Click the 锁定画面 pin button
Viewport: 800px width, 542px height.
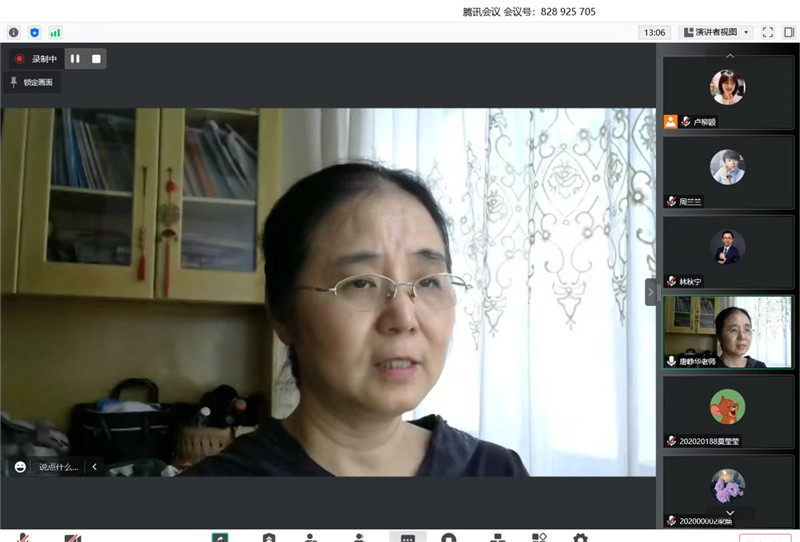(32, 82)
